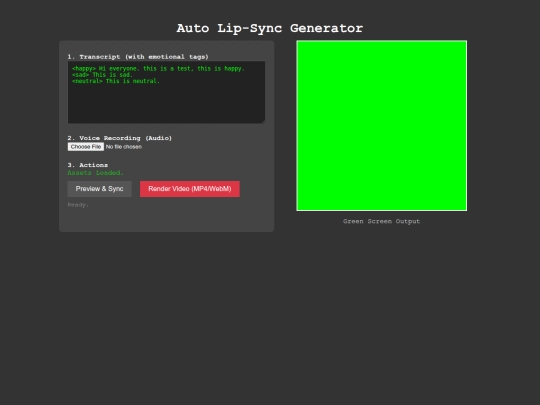540x405 pixels.
Task: Click the Green Screen Output caption
Action: click(382, 221)
